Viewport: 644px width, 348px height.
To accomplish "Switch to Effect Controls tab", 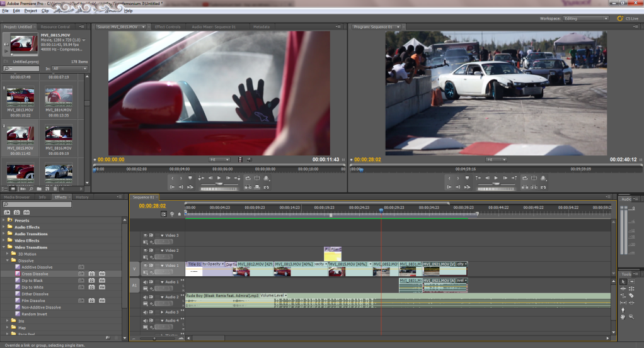I will (168, 26).
